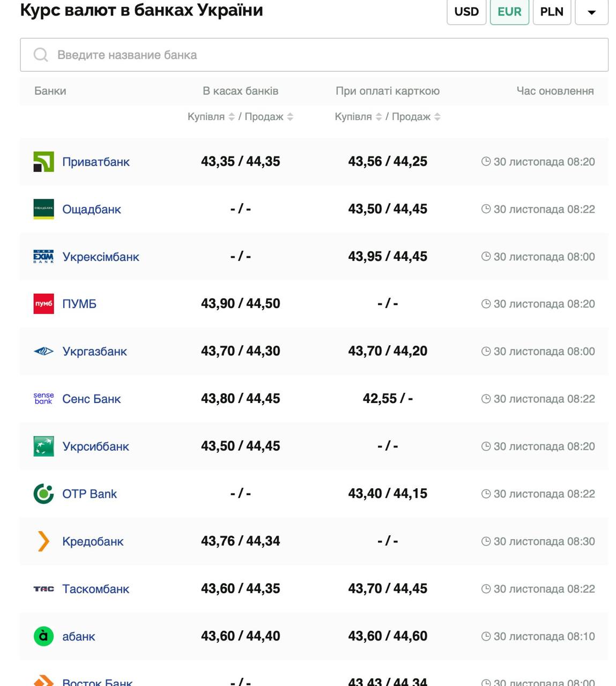Sort by cash desk Купівля rate

pos(232,117)
